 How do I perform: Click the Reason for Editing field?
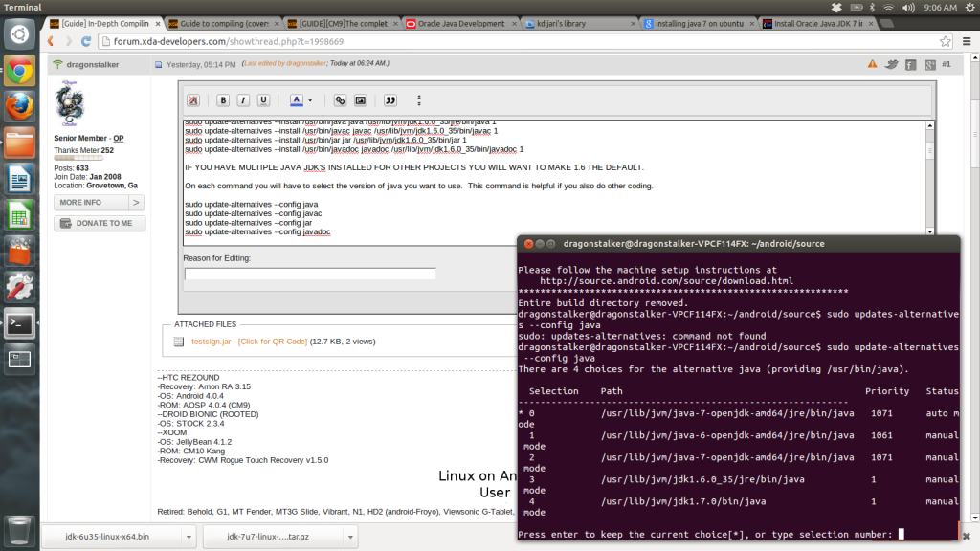coord(310,274)
